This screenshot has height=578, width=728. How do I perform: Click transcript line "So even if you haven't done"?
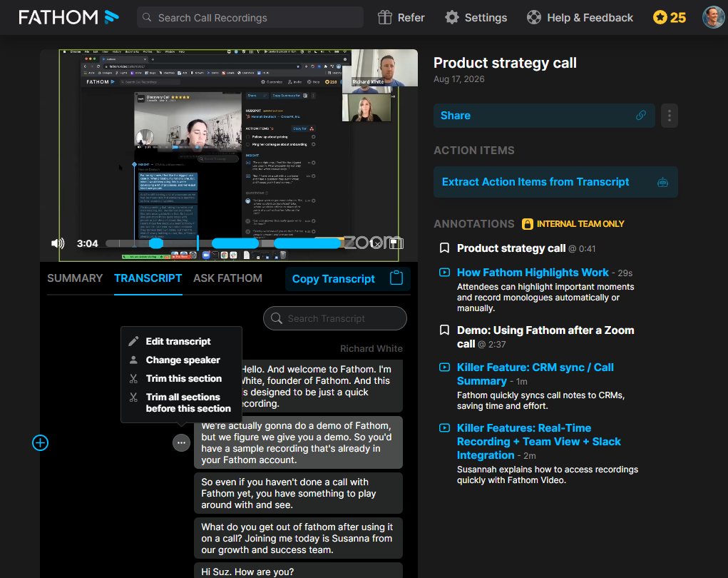(x=298, y=493)
